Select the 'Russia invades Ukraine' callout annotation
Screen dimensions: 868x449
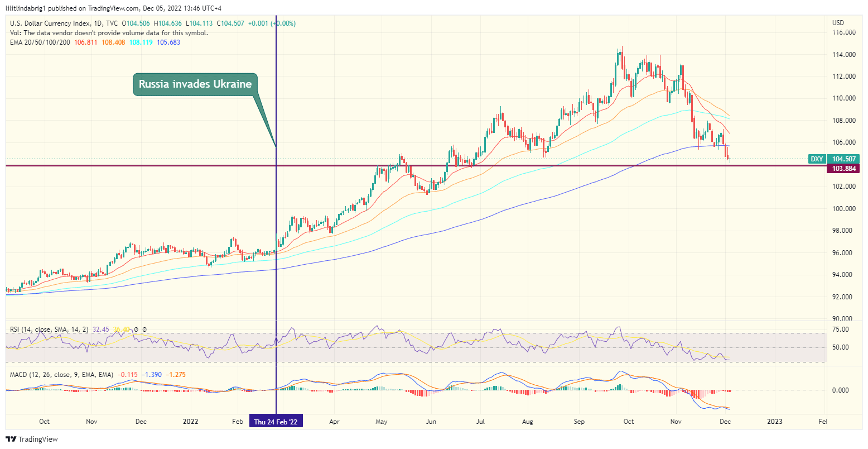click(196, 84)
